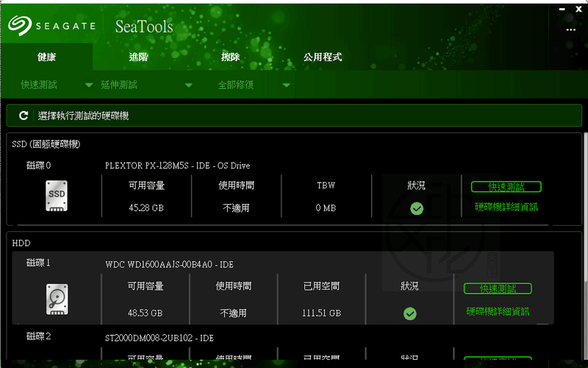Click the 延伸測試 toolbar label
The height and width of the screenshot is (368, 588).
click(x=119, y=85)
